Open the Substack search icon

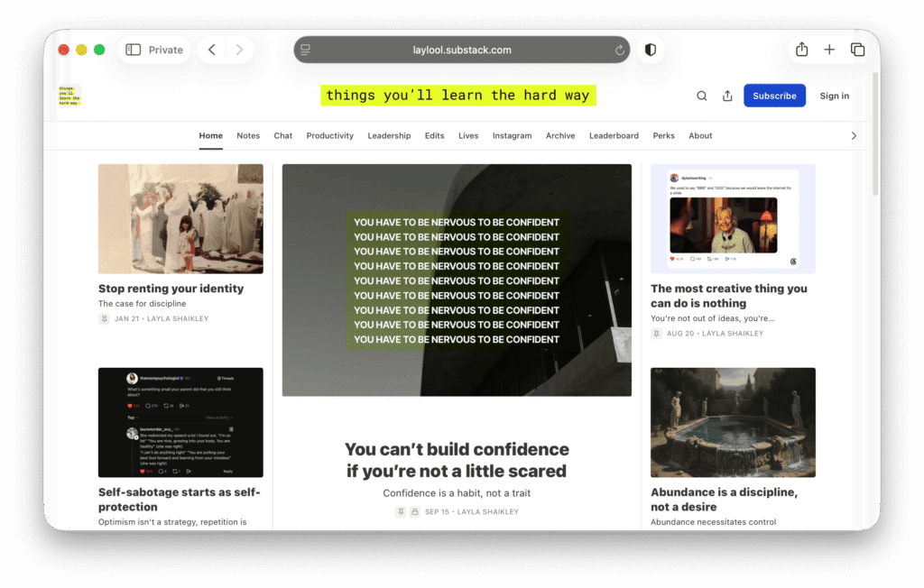[701, 96]
